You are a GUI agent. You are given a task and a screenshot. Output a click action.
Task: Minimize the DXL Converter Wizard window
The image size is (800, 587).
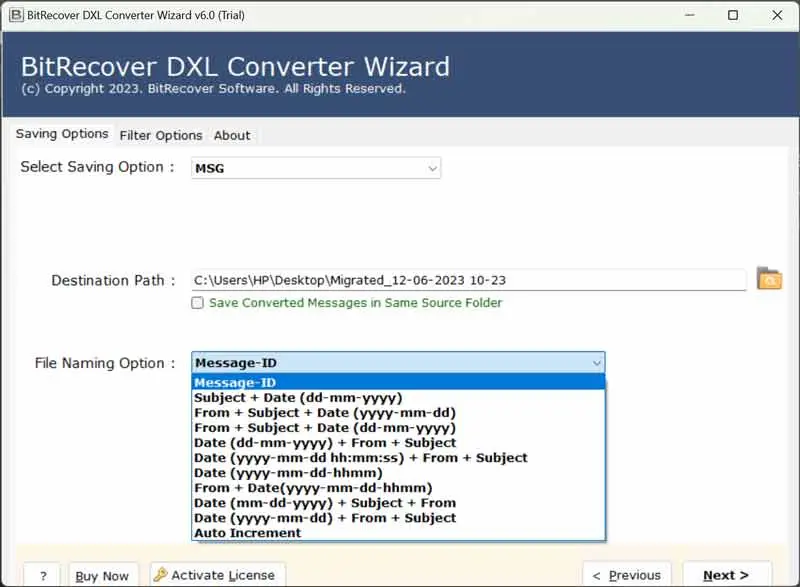(x=690, y=15)
